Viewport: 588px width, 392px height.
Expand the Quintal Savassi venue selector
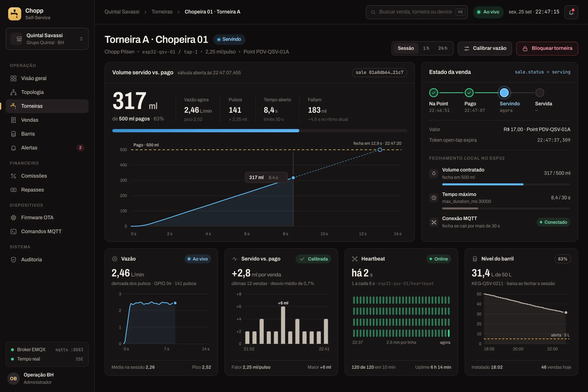47,39
